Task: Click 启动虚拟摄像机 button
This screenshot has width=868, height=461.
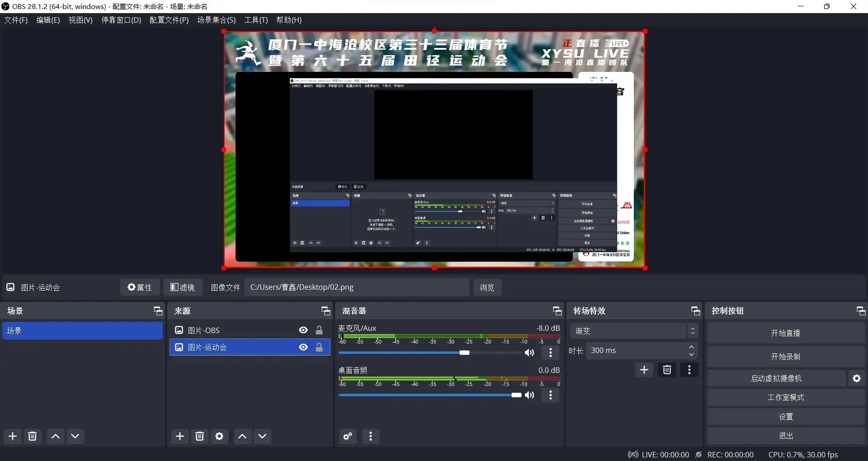Action: point(776,378)
